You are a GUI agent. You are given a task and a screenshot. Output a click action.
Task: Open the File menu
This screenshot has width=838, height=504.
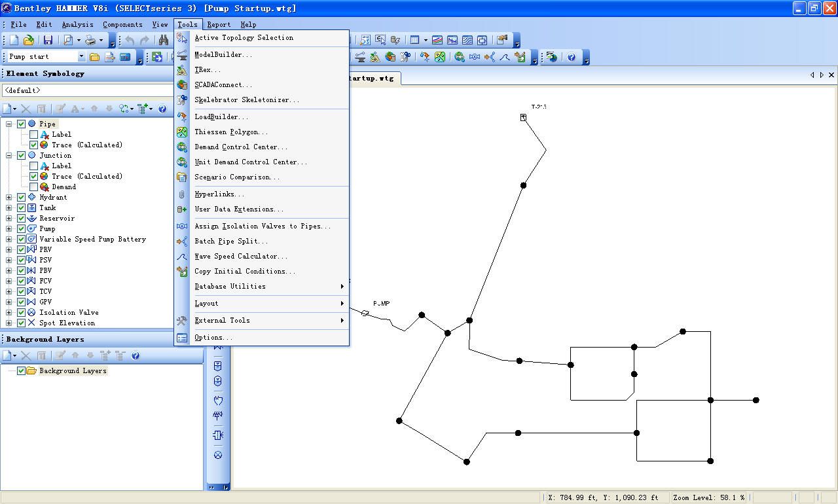(x=18, y=24)
